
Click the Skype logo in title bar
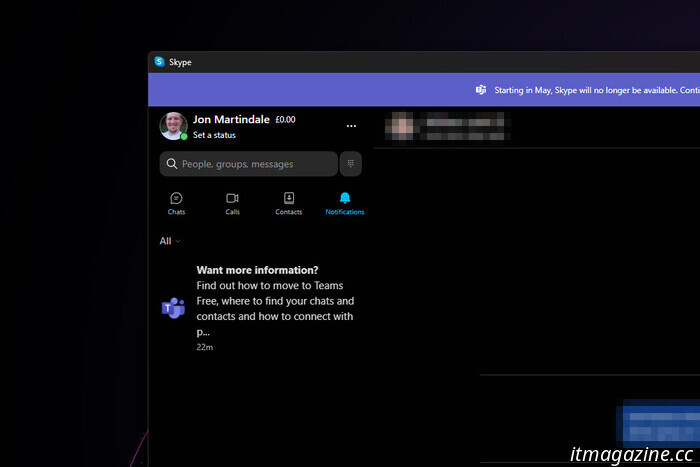click(x=159, y=62)
